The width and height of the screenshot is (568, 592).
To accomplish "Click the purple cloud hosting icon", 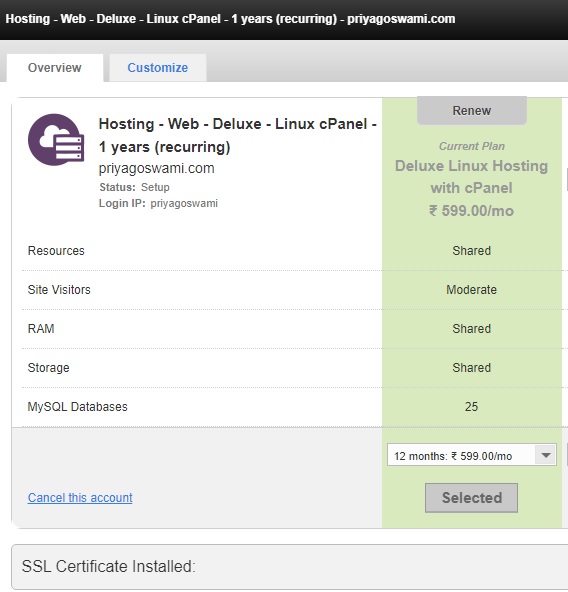I will [56, 140].
